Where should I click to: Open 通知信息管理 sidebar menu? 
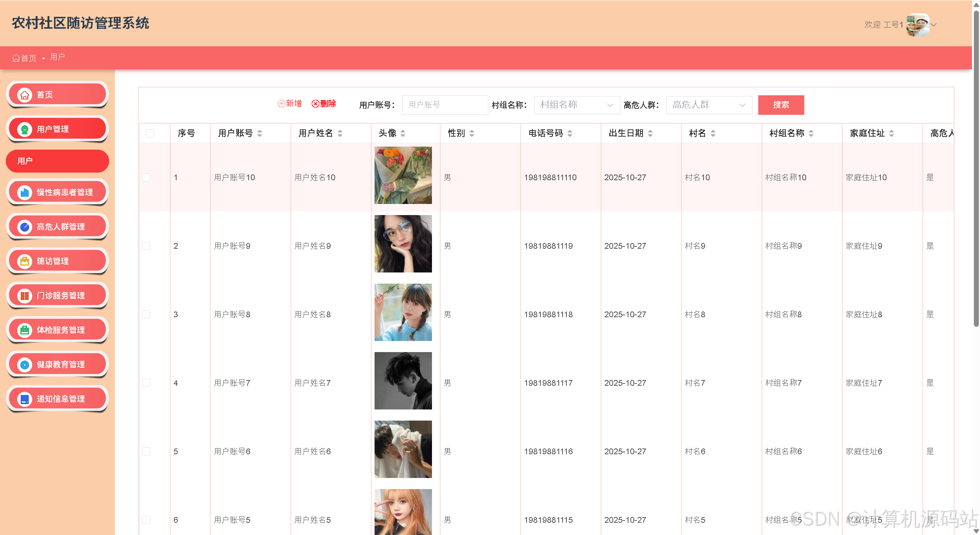57,399
